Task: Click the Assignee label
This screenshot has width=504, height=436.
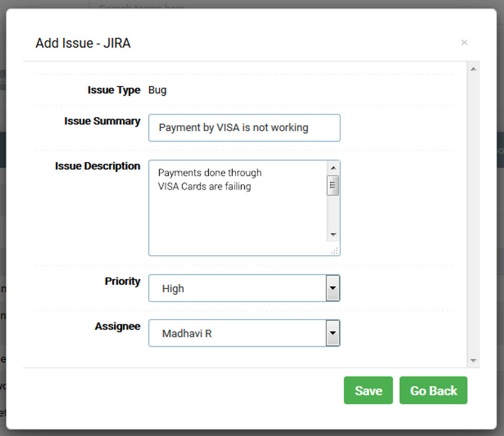Action: tap(117, 326)
